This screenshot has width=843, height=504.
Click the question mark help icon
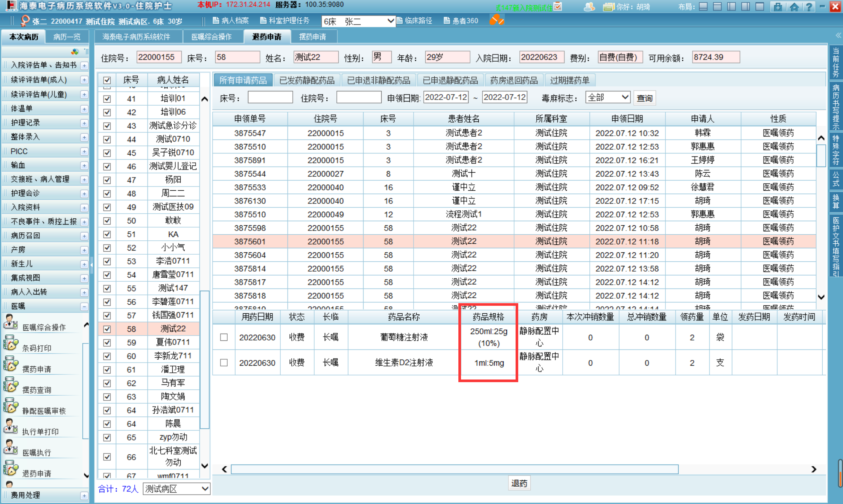[809, 7]
